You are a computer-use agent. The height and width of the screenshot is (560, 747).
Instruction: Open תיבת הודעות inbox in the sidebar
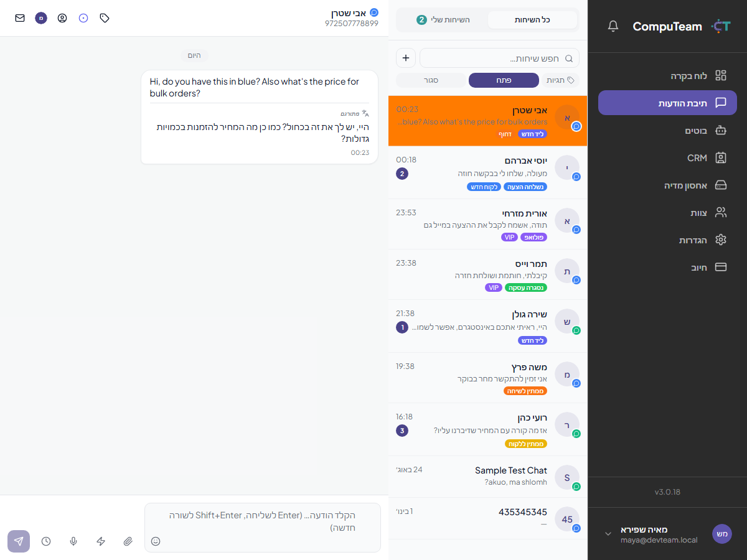click(x=667, y=103)
